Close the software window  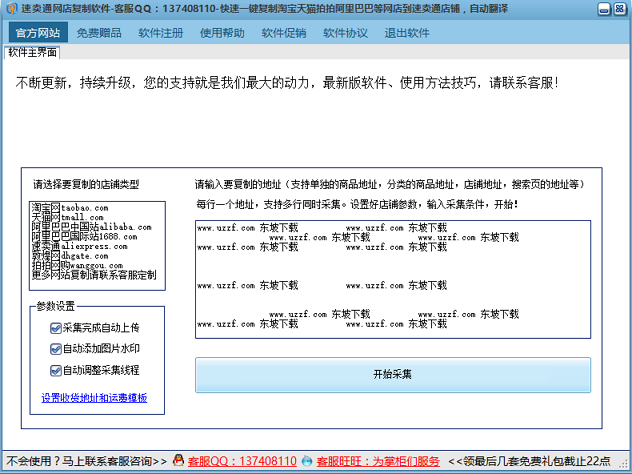(620, 9)
